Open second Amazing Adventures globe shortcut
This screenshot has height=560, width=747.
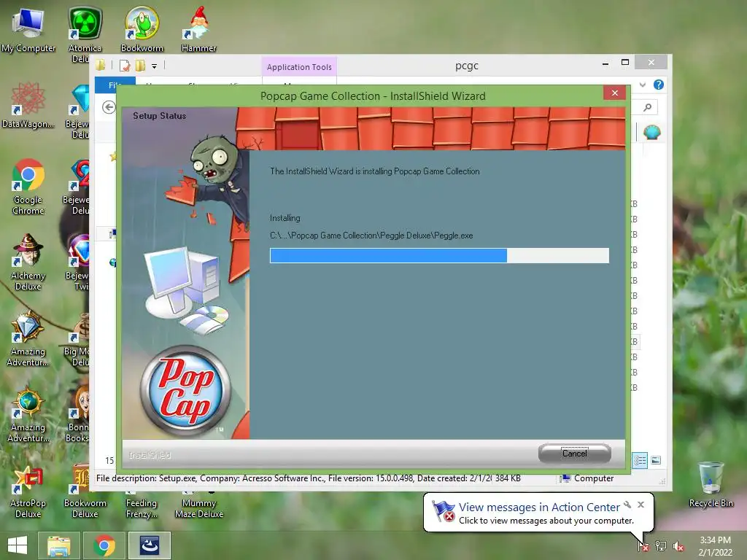pos(28,414)
